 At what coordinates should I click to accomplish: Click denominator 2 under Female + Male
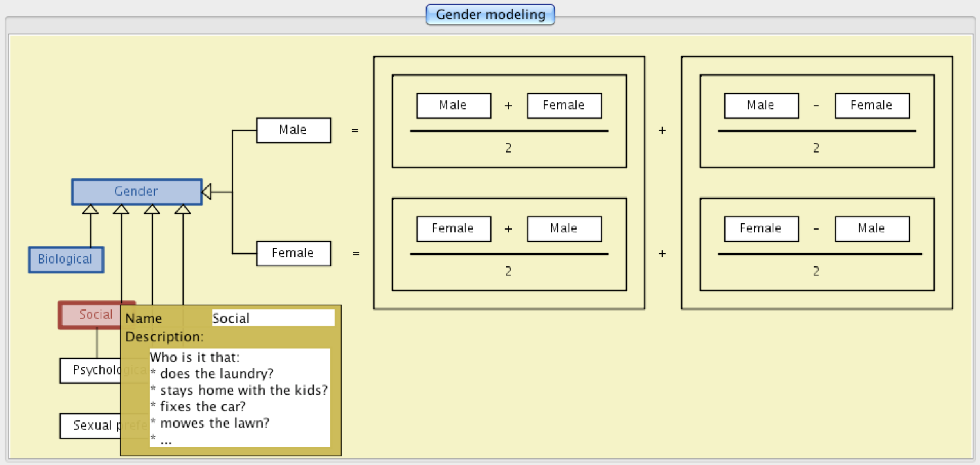(x=508, y=271)
